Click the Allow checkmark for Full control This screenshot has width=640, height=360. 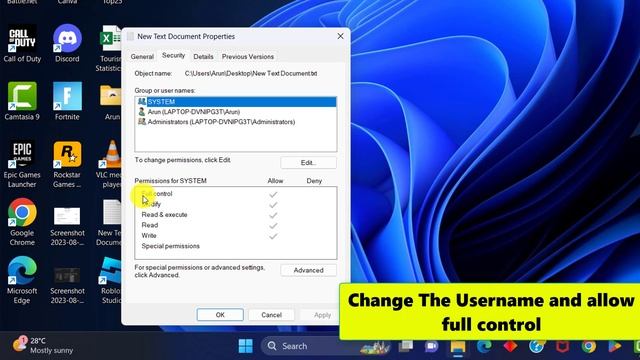pos(273,194)
